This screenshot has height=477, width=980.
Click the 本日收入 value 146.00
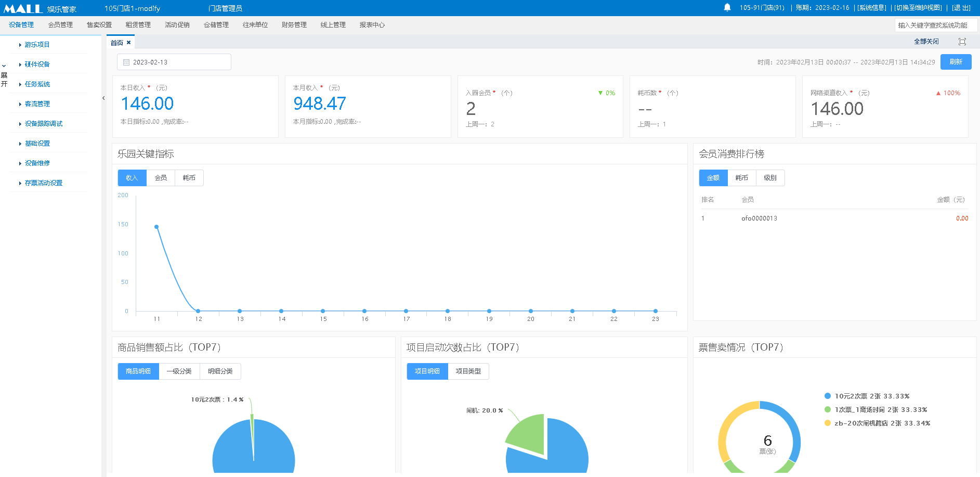[x=147, y=104]
